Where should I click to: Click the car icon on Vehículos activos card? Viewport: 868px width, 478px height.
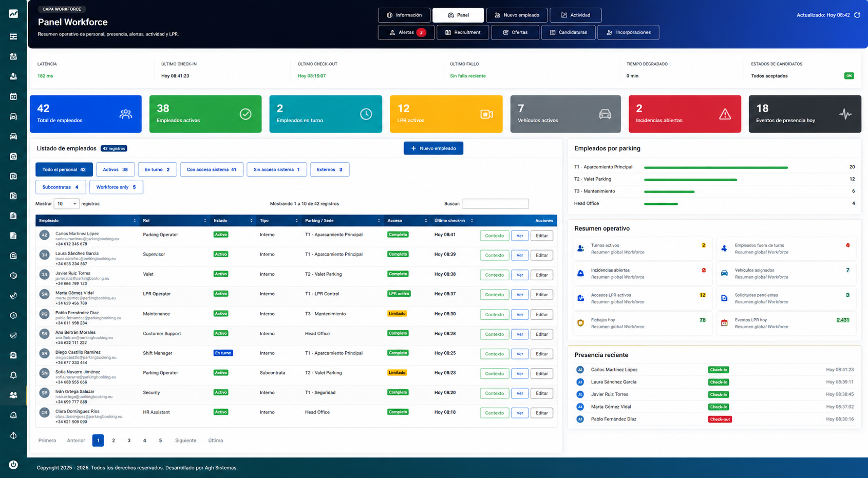[605, 114]
